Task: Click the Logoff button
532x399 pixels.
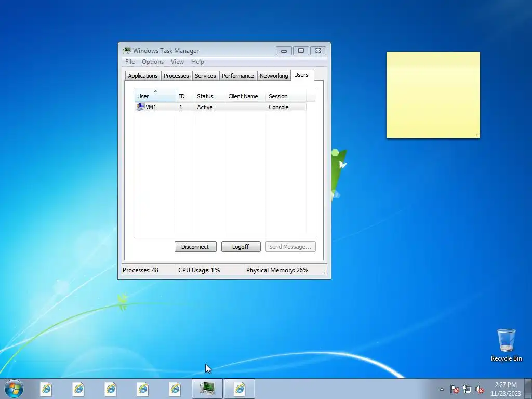Action: (241, 247)
